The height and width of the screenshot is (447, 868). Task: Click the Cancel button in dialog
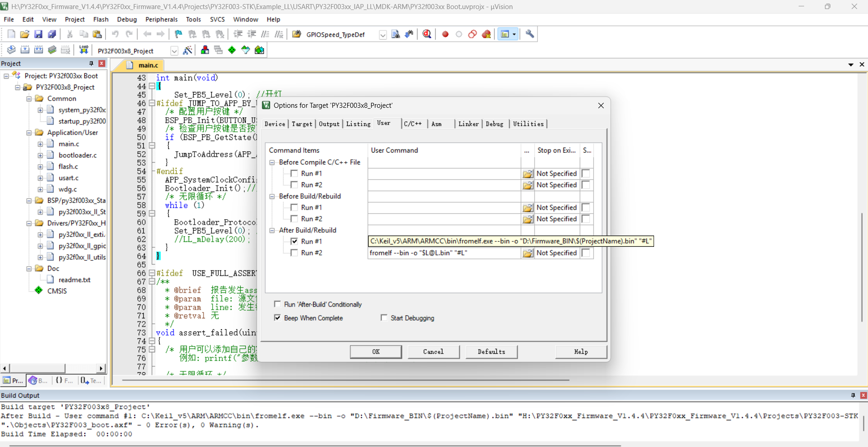[433, 351]
